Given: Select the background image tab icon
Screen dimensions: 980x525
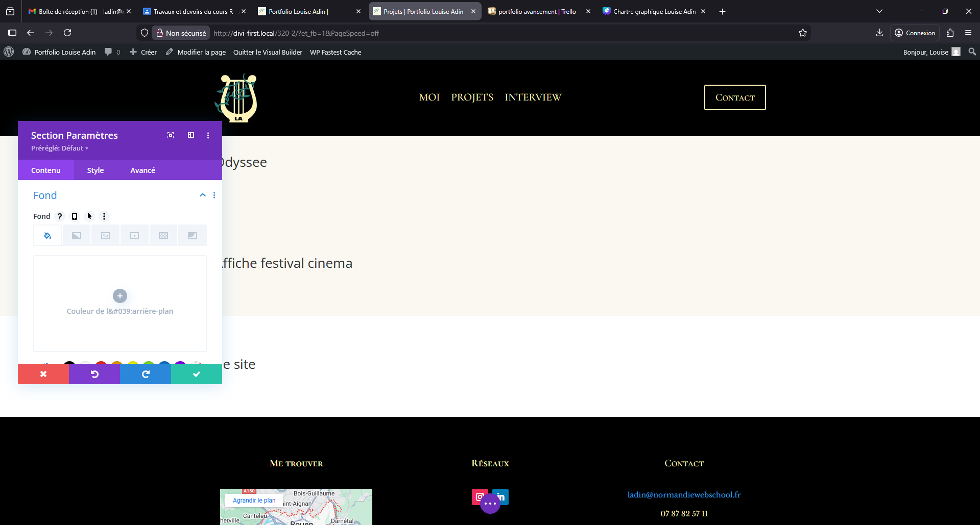Looking at the screenshot, I should [x=106, y=236].
